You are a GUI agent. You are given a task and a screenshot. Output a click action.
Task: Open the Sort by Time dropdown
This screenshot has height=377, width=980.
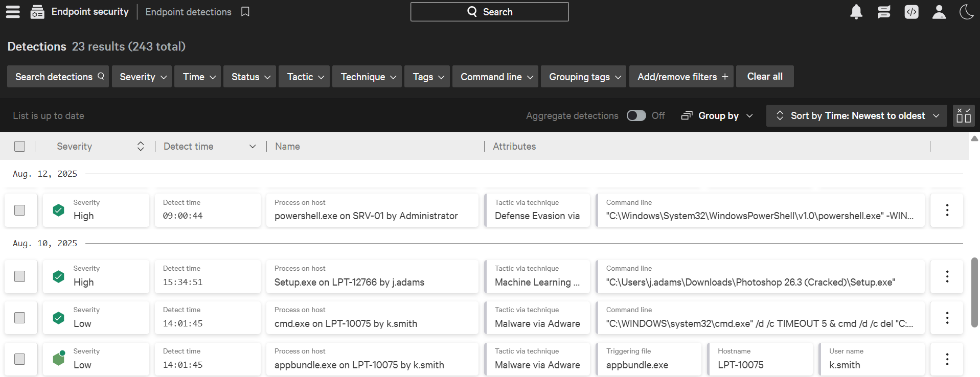pyautogui.click(x=857, y=116)
